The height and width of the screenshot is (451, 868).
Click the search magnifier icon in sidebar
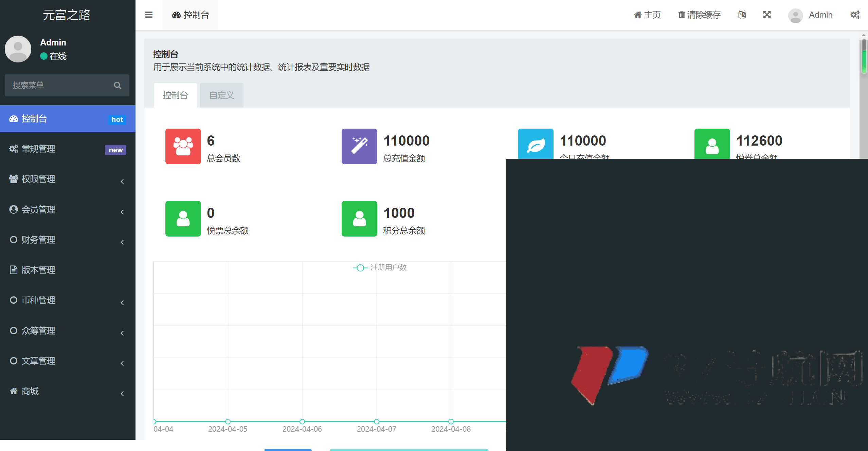pos(117,85)
